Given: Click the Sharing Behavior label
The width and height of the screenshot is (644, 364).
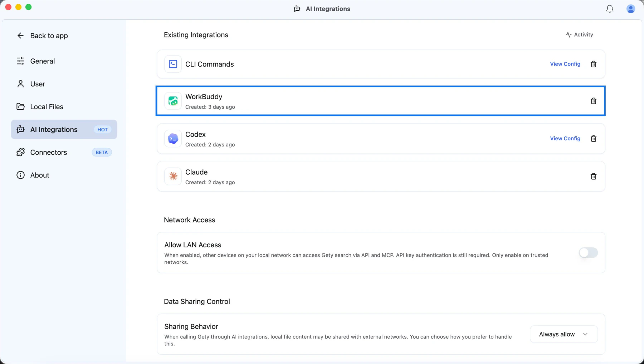Looking at the screenshot, I should pos(191,326).
